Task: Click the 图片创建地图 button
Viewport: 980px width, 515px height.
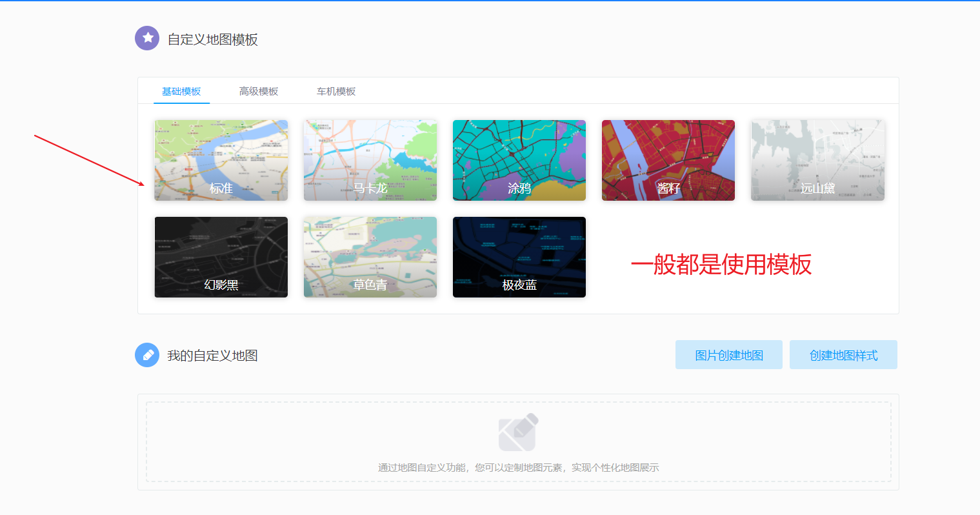Action: point(729,355)
